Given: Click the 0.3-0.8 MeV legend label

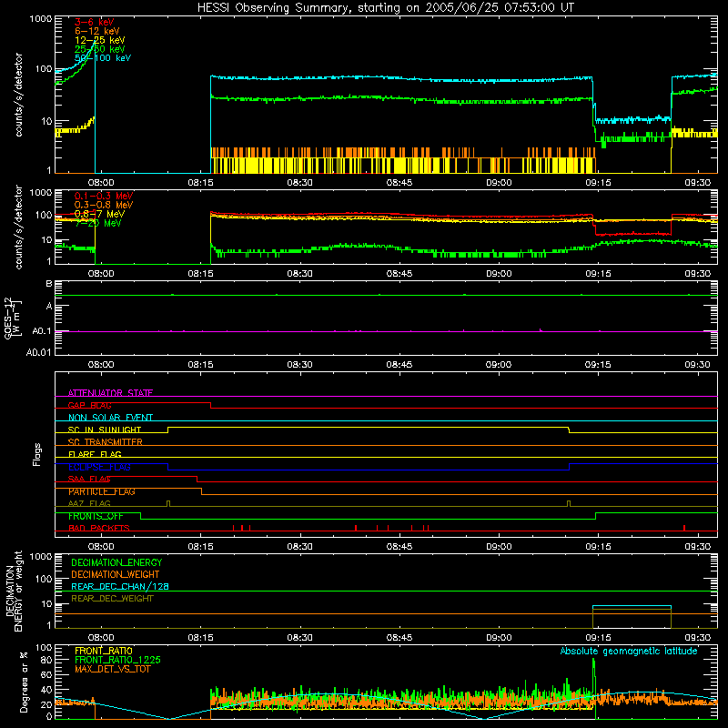Looking at the screenshot, I should (104, 205).
